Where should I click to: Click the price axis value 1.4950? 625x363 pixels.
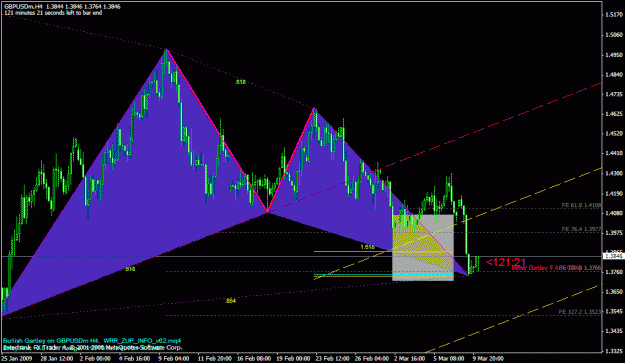[x=614, y=55]
